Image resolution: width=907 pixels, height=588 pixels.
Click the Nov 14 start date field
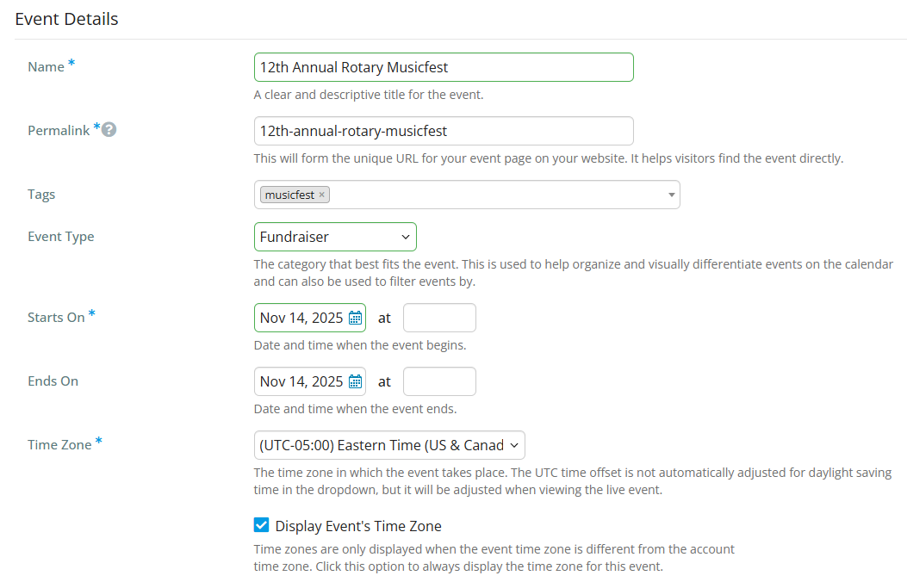tap(301, 317)
